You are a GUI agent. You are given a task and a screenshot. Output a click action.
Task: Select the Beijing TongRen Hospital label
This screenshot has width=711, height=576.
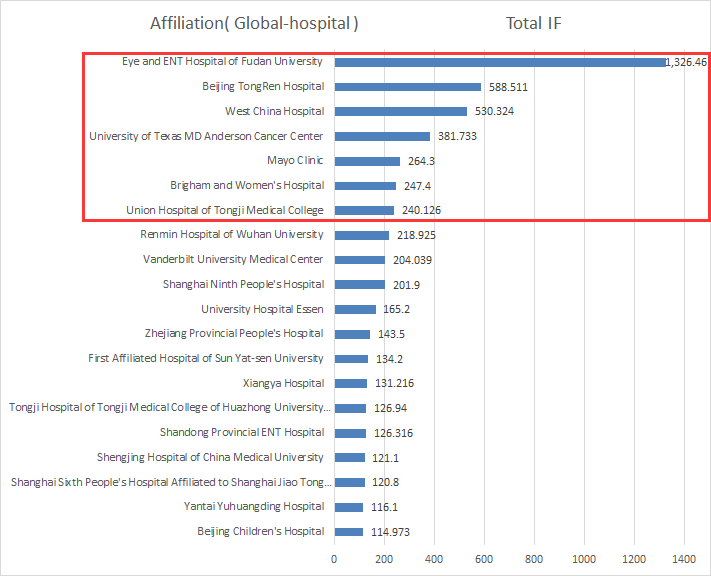(x=263, y=86)
